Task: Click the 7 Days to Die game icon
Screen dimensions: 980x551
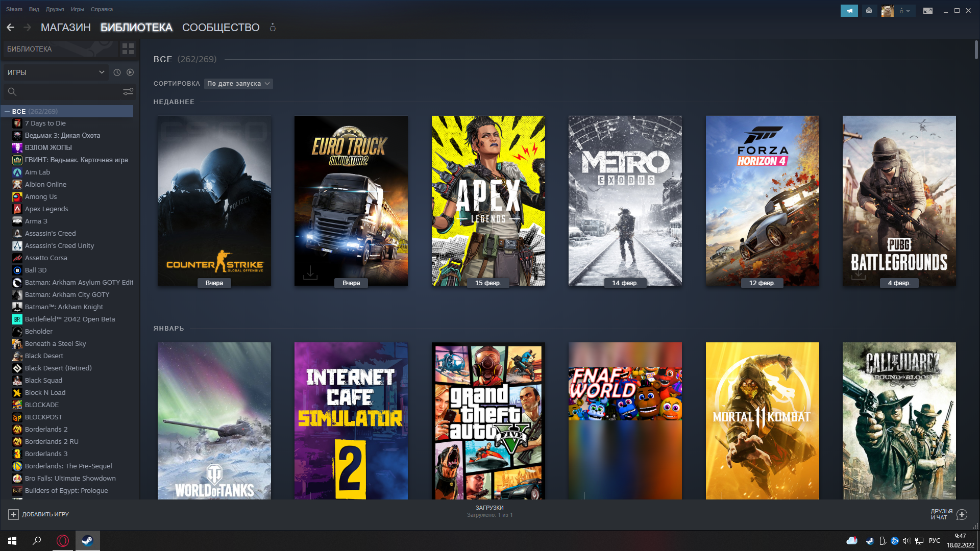Action: pyautogui.click(x=17, y=123)
